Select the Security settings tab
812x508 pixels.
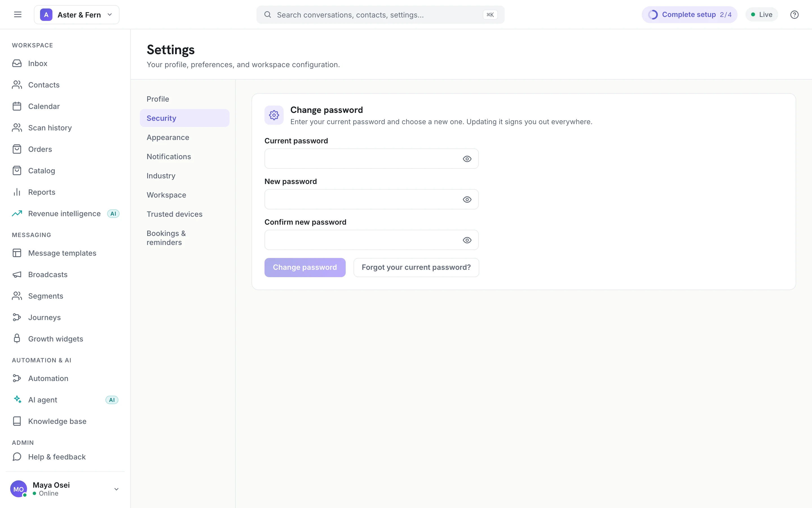coord(185,118)
